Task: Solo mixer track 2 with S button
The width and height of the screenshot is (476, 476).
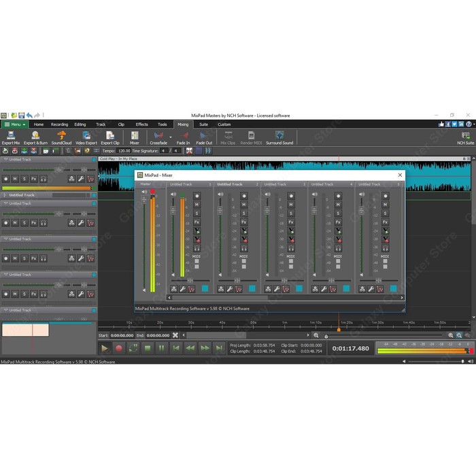Action: (243, 213)
